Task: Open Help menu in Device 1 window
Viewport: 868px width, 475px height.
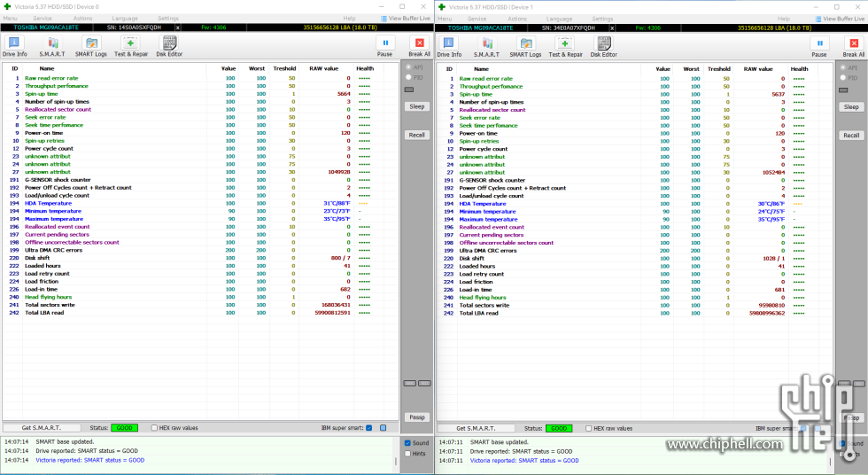Action: pos(783,19)
